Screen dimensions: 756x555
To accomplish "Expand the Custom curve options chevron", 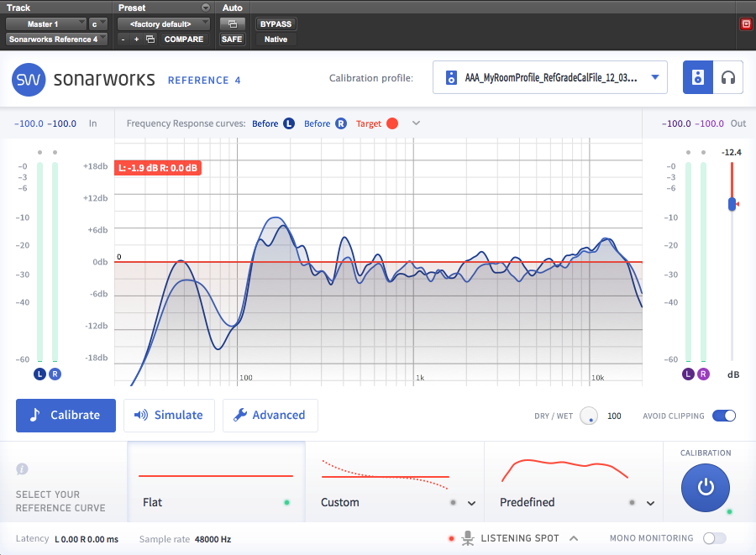I will pyautogui.click(x=472, y=504).
